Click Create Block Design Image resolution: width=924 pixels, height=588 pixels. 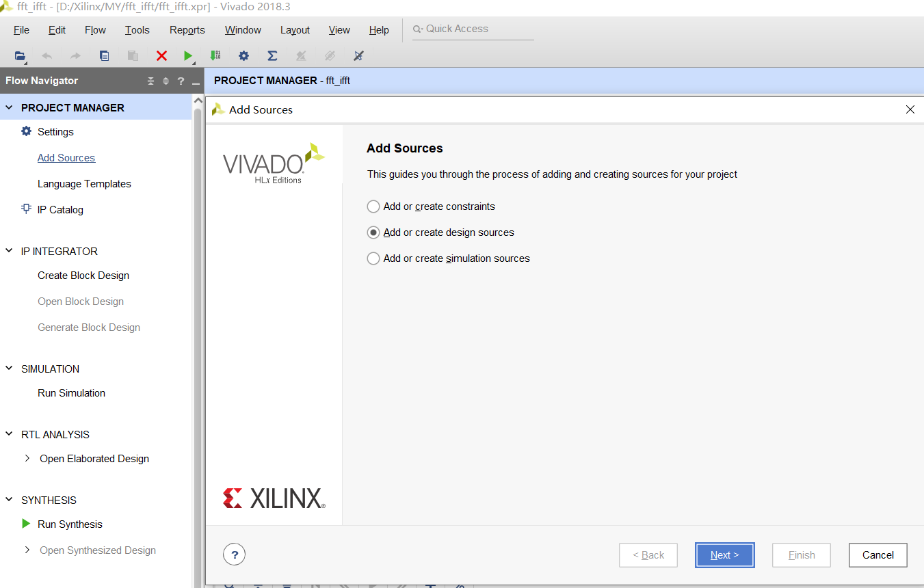[83, 275]
